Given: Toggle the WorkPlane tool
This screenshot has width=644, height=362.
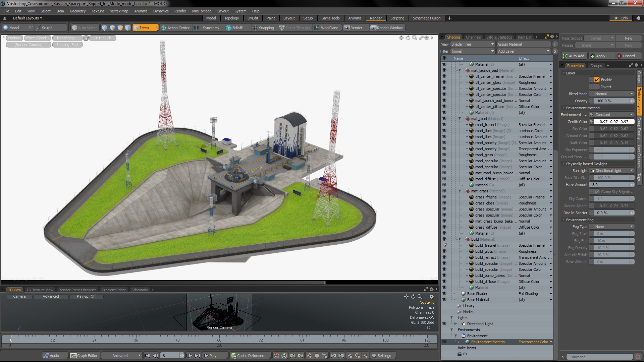Looking at the screenshot, I should [326, 28].
